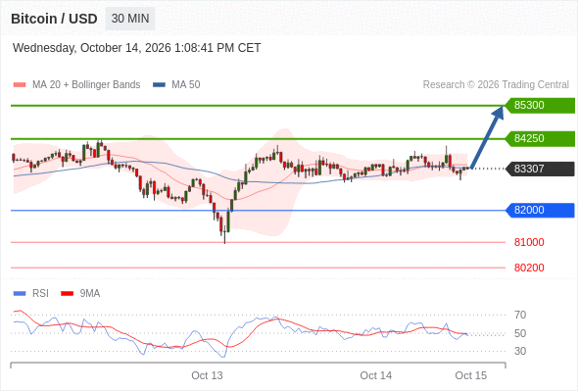Click the 9MA legend label
Screen dimensions: 578x392
click(x=90, y=294)
